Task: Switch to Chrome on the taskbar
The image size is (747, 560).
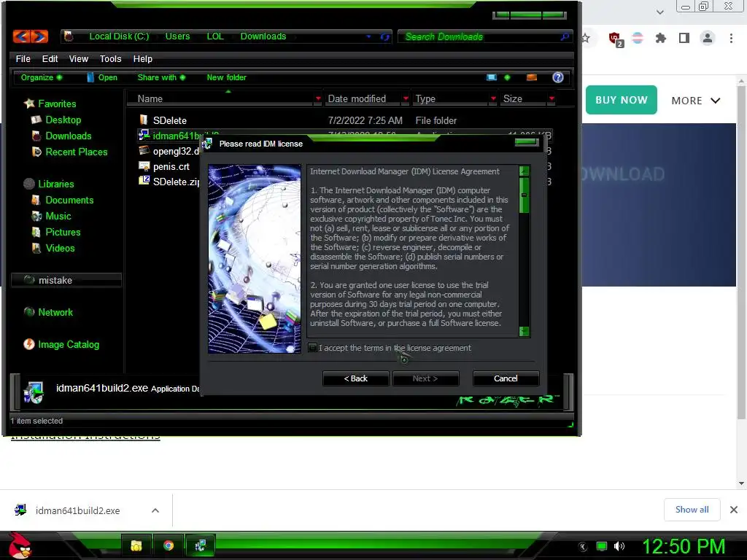Action: click(169, 545)
